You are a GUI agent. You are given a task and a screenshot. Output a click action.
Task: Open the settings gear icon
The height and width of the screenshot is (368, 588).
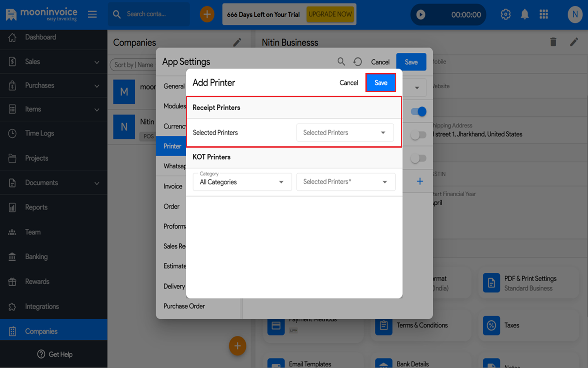tap(506, 14)
